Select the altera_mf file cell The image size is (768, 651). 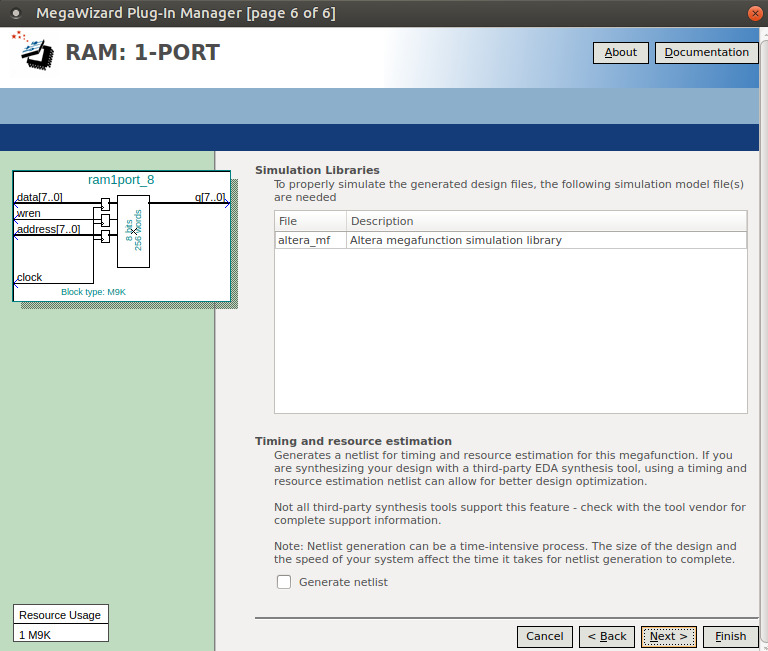[x=311, y=240]
